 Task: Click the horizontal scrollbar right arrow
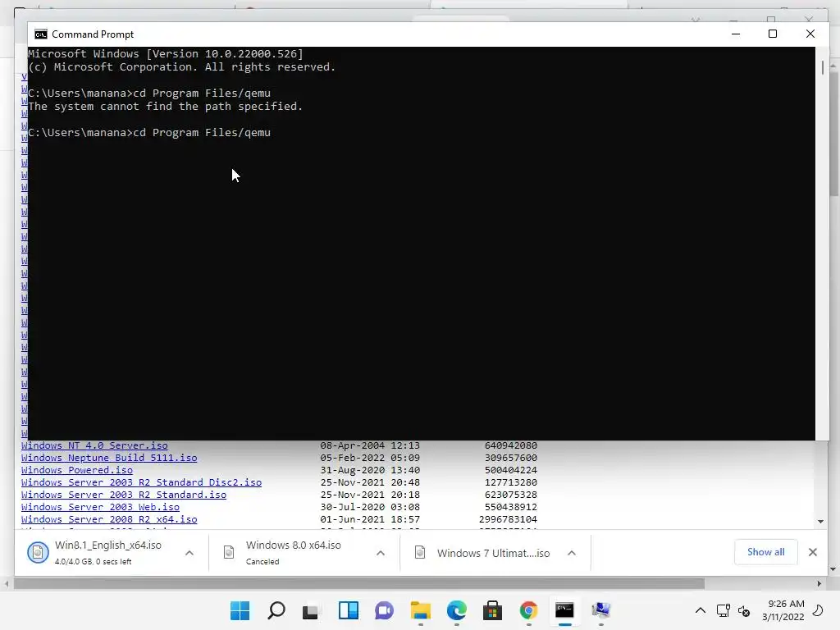[819, 583]
